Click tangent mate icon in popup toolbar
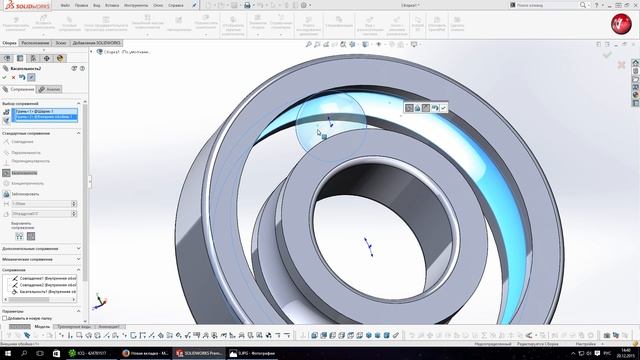640x360 pixels. click(409, 108)
